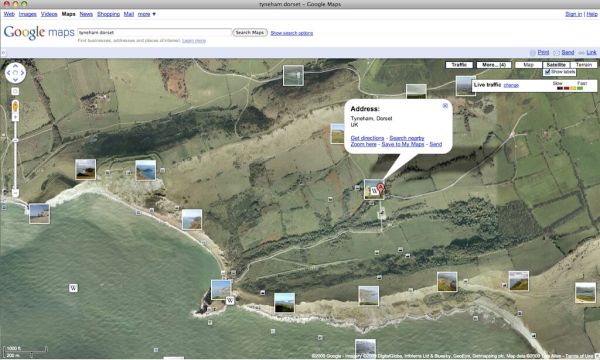This screenshot has width=600, height=360.
Task: Toggle the Traffic layer button
Action: coord(459,65)
